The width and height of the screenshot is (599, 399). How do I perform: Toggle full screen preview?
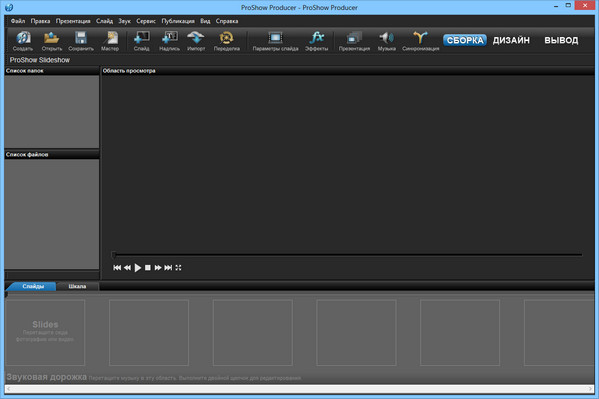coord(178,268)
